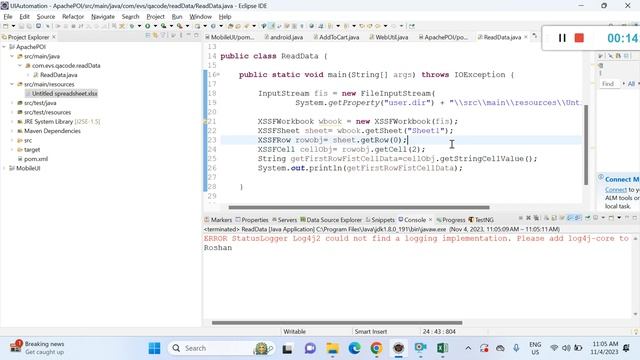Expand the MobileUI project node

[4, 168]
